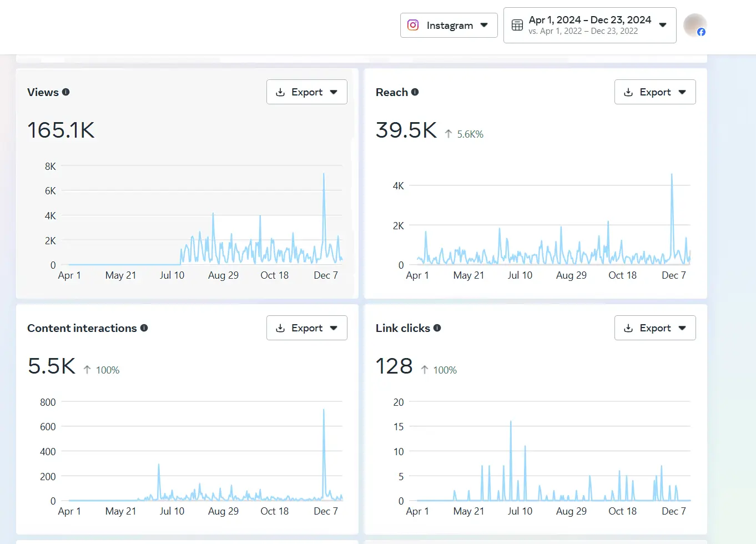This screenshot has height=544, width=756.
Task: Click the date range dropdown arrow
Action: (x=663, y=25)
